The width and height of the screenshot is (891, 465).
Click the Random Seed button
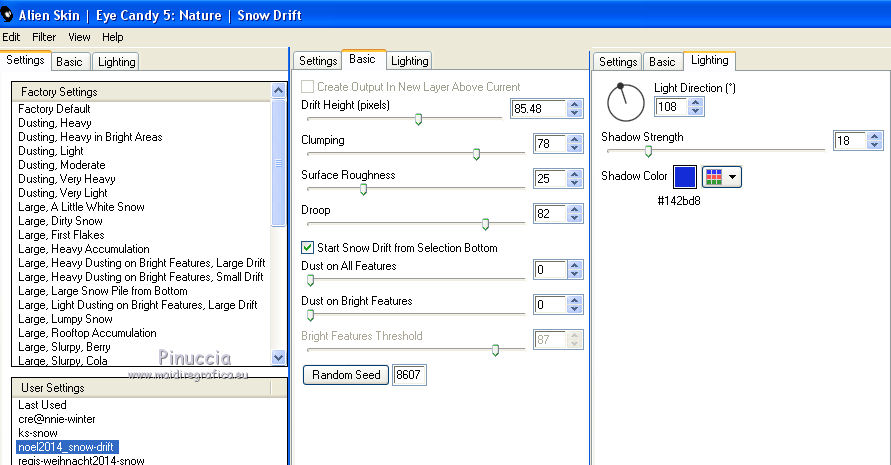point(345,375)
